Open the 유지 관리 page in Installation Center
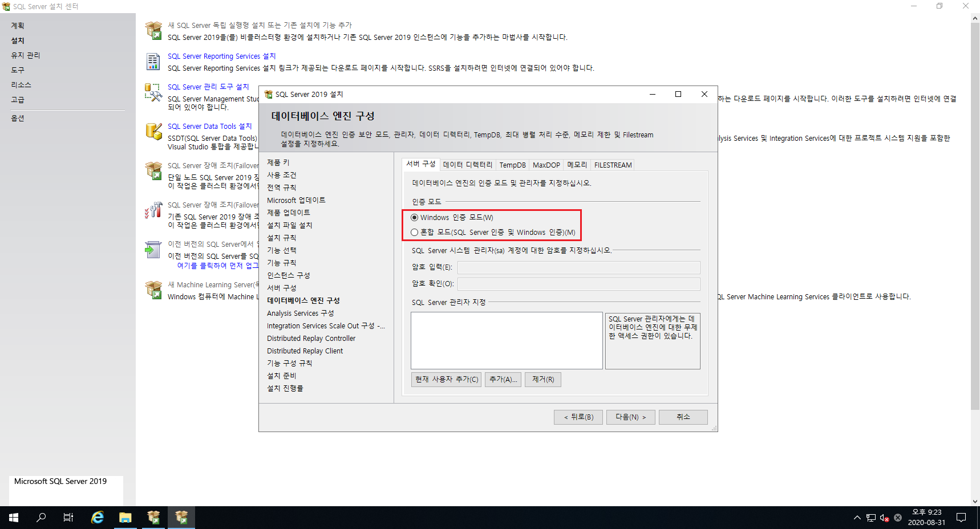This screenshot has width=980, height=529. click(26, 55)
